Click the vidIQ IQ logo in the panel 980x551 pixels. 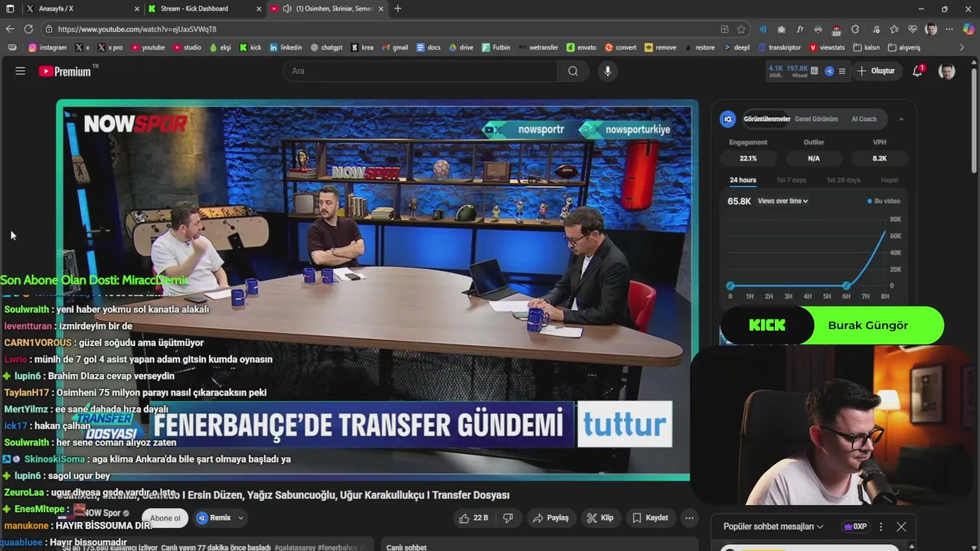click(x=728, y=119)
